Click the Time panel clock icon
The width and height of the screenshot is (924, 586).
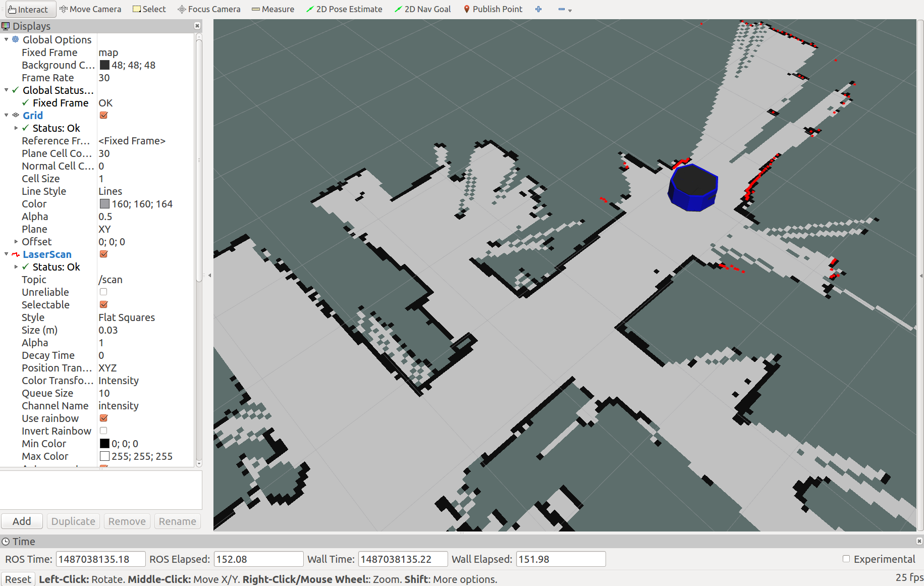[x=6, y=542]
